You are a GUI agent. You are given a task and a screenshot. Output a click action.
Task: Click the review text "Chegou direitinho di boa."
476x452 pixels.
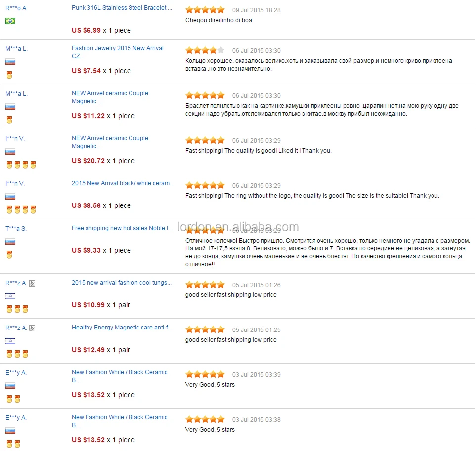click(219, 20)
